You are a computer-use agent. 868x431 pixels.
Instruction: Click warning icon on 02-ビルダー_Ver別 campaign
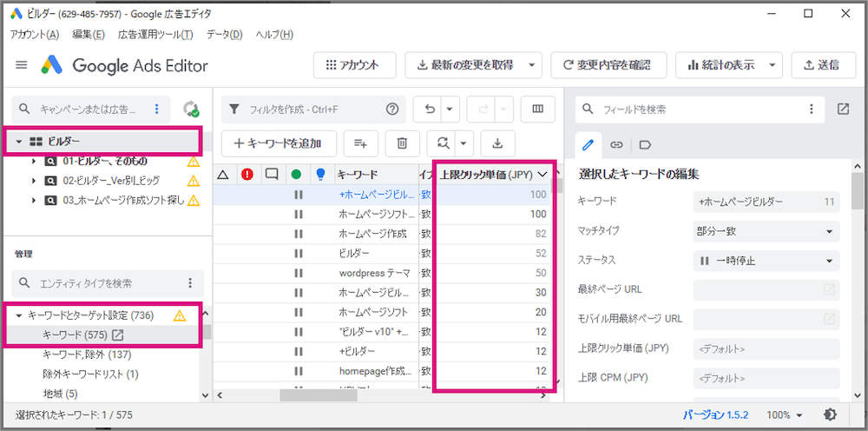click(194, 181)
